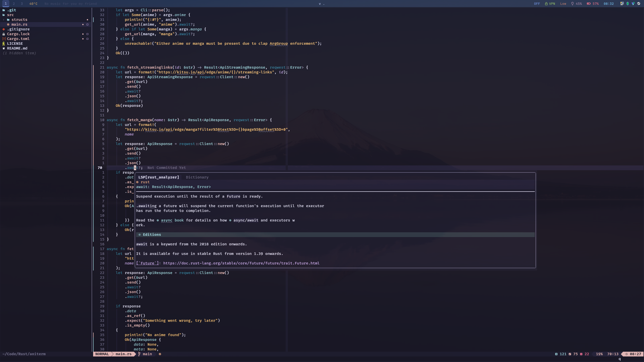
Task: Open the Future trait documentation URL
Action: coord(241,263)
